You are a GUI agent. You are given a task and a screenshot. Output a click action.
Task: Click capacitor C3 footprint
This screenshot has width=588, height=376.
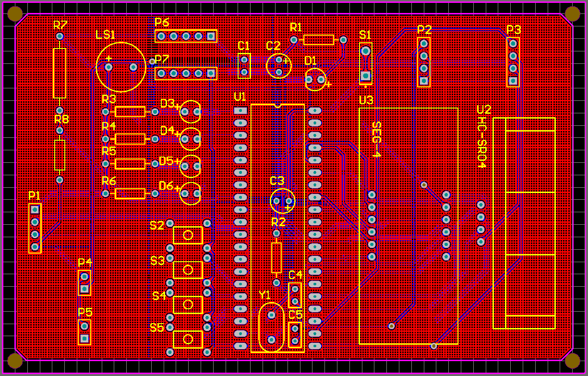click(x=282, y=201)
